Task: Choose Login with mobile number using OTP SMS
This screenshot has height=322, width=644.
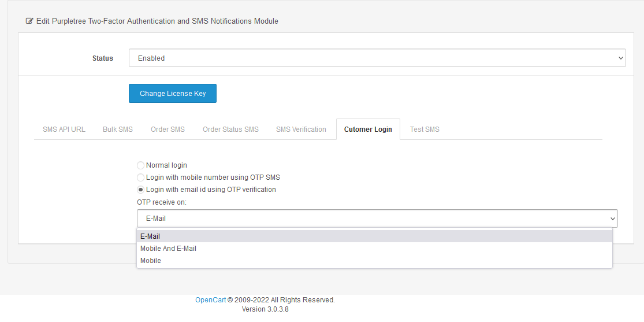Action: coord(140,177)
